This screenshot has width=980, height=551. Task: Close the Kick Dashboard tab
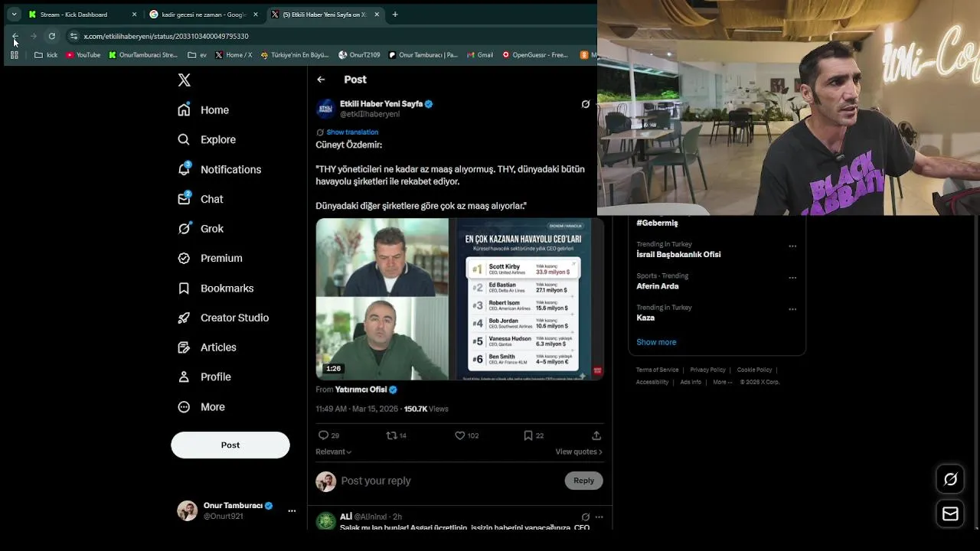pyautogui.click(x=134, y=15)
